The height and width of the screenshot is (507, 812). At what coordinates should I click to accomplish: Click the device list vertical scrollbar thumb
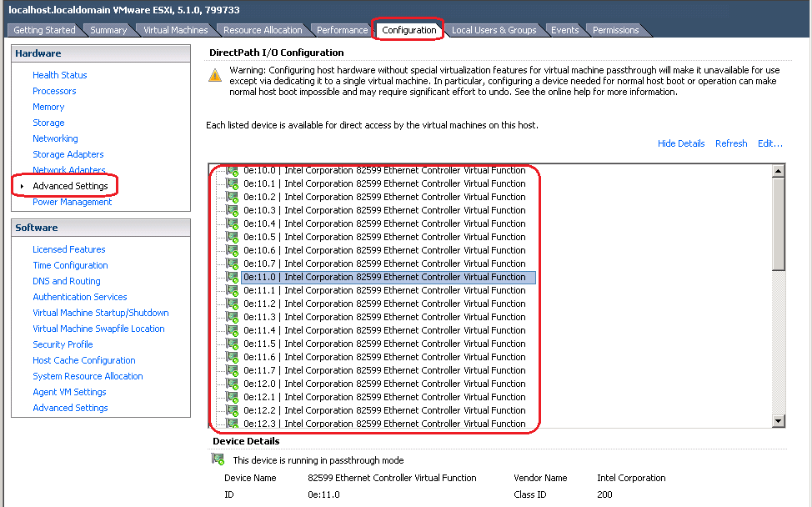click(778, 223)
